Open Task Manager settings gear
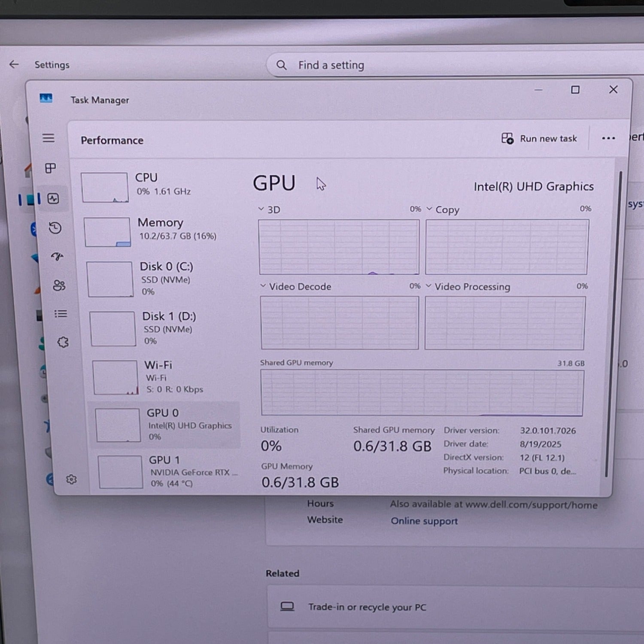This screenshot has height=644, width=644. pos(71,479)
